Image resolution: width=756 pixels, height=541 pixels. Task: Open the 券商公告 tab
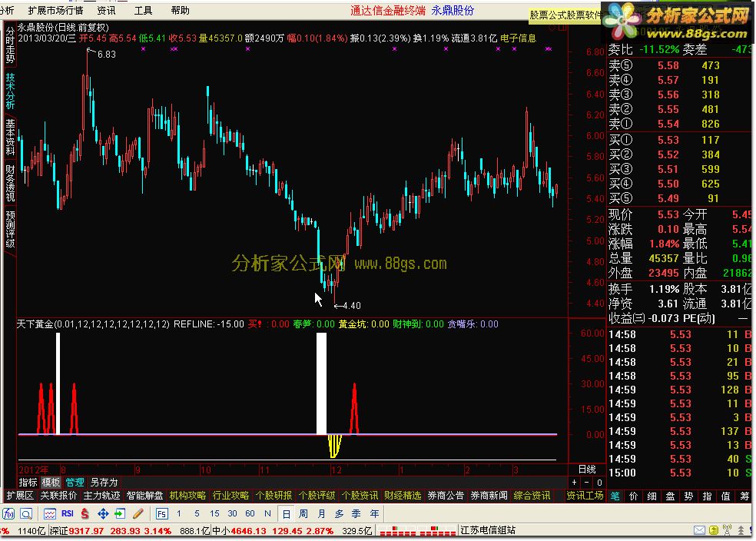(446, 496)
